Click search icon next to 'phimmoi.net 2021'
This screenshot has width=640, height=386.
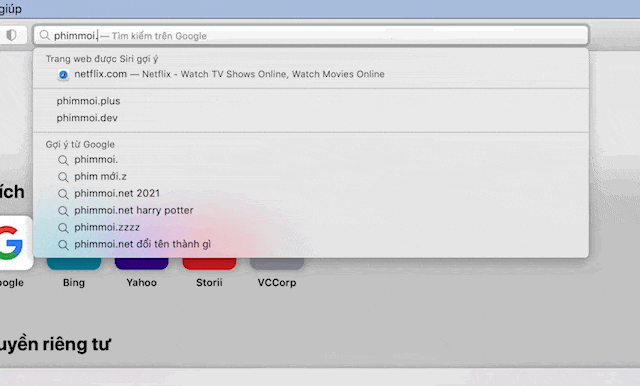(x=63, y=194)
